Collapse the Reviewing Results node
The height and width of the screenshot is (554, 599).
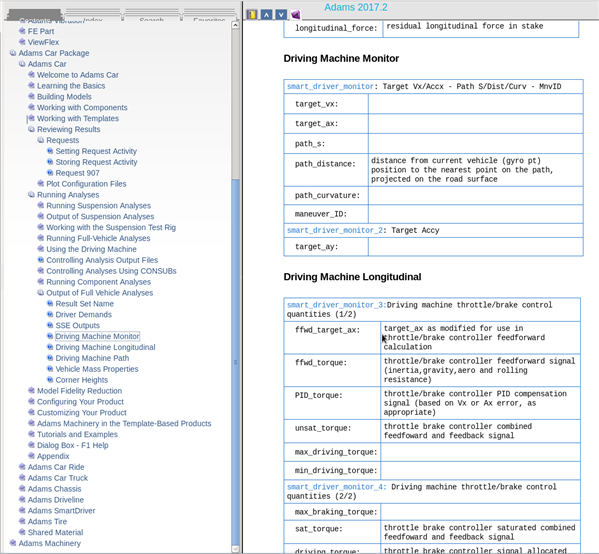point(32,129)
